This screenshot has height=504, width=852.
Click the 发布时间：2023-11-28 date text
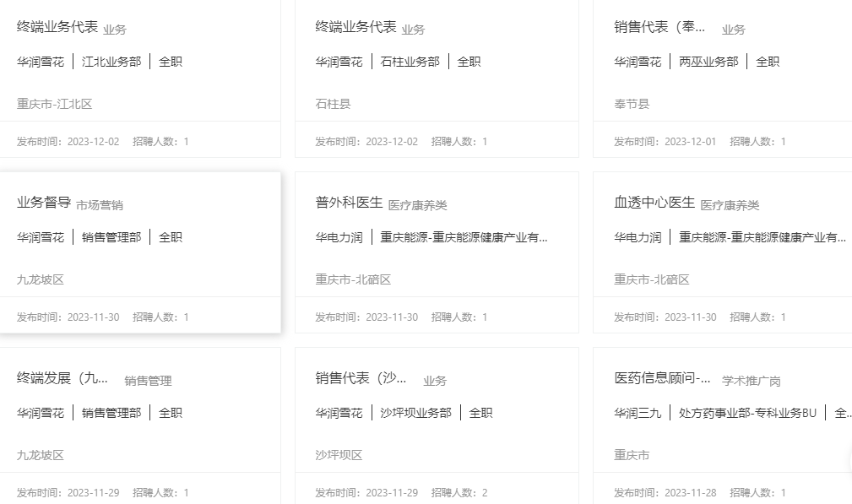click(x=665, y=493)
